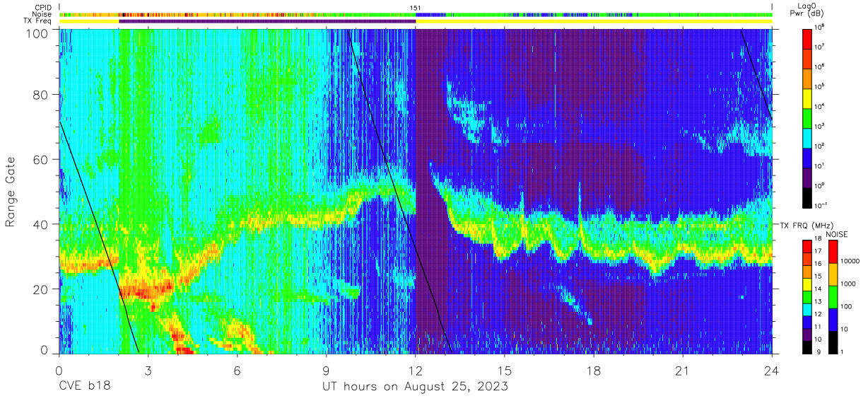The width and height of the screenshot is (868, 401).
Task: Select the 60 tick on Range Gate axis
Action: [x=40, y=160]
